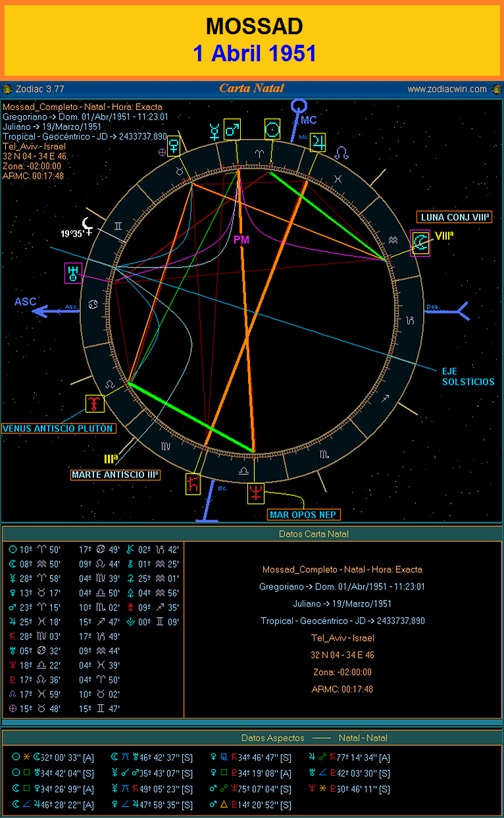Click the Virgo sign on the zodiac ring
Viewport: 504px width, 818px height.
pyautogui.click(x=164, y=447)
